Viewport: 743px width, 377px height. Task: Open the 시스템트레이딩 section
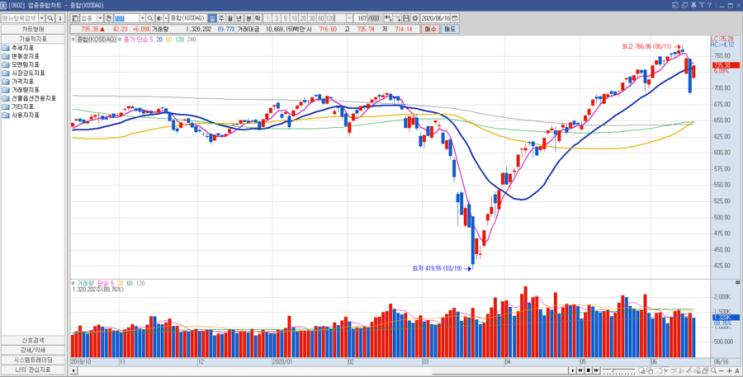[33, 360]
